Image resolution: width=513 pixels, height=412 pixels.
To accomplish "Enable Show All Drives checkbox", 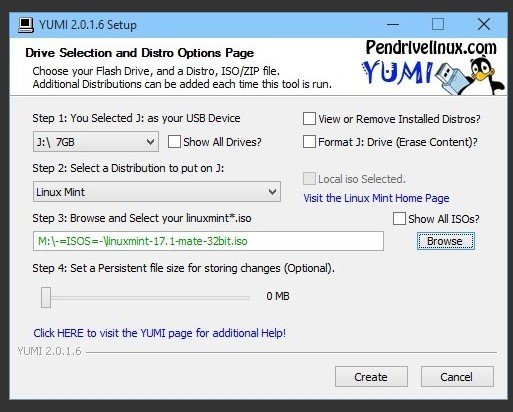I will 174,142.
